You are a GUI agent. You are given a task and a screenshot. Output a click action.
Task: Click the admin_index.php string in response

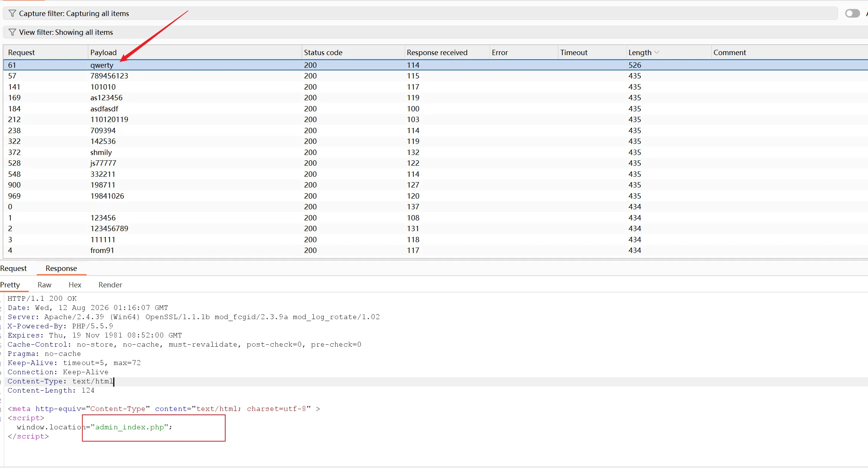(x=129, y=427)
